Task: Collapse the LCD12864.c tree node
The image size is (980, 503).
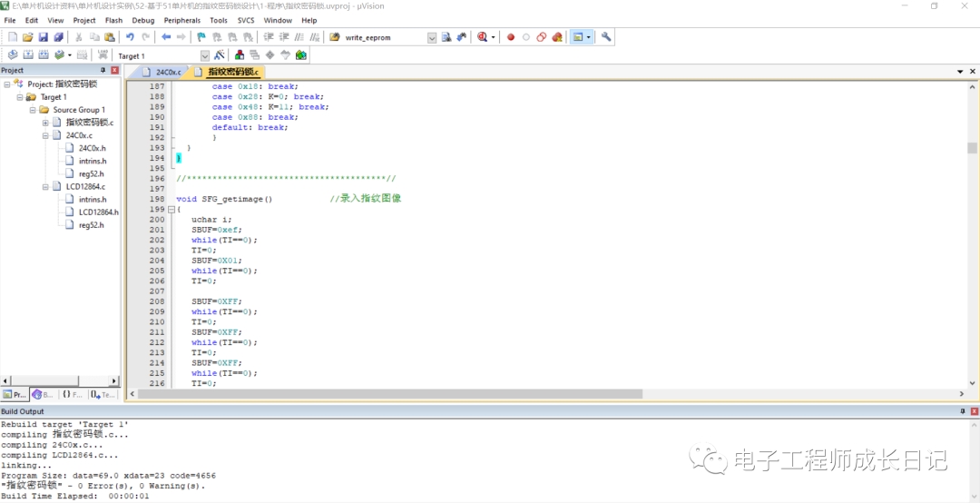Action: (44, 186)
